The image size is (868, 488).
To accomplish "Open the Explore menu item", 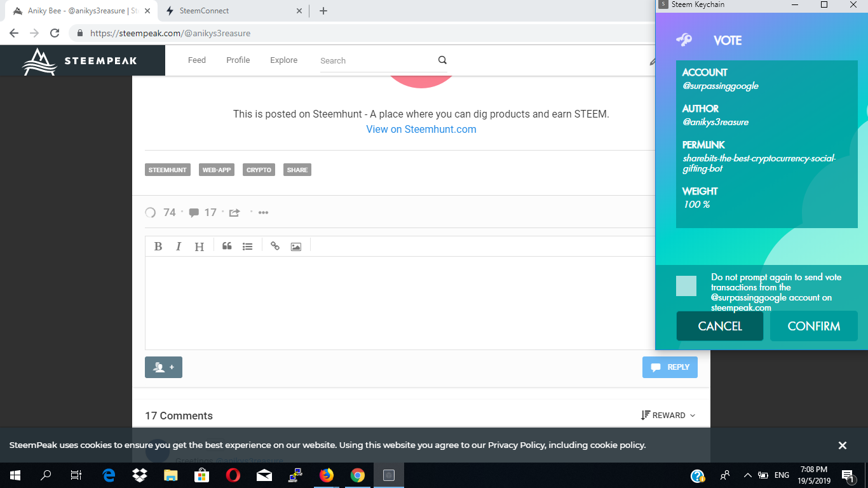I will (283, 60).
